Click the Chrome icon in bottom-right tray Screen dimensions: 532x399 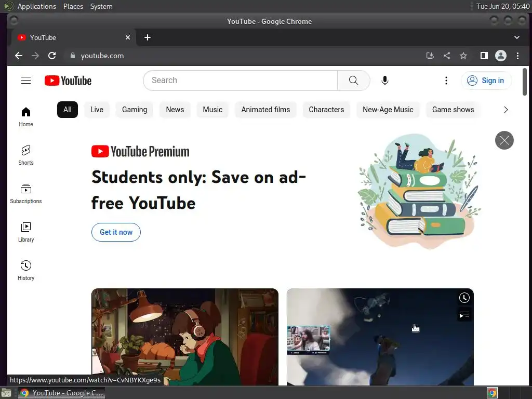tap(492, 393)
